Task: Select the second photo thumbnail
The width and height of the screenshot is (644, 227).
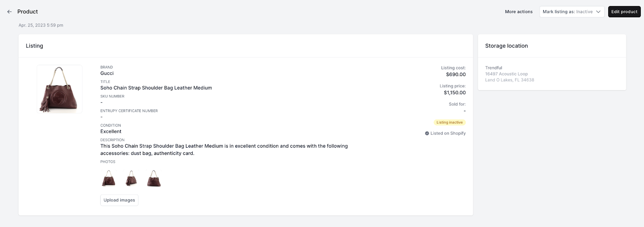Action: 131,178
